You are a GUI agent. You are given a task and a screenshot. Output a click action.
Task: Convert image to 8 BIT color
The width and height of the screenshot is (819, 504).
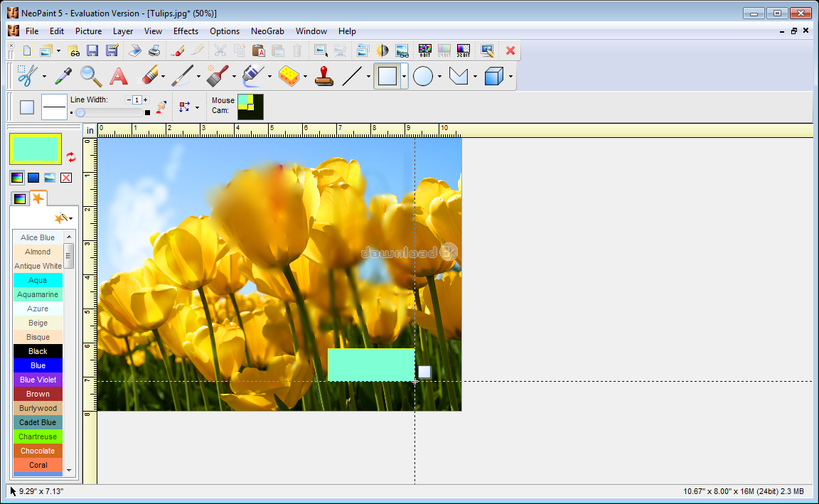[x=424, y=50]
